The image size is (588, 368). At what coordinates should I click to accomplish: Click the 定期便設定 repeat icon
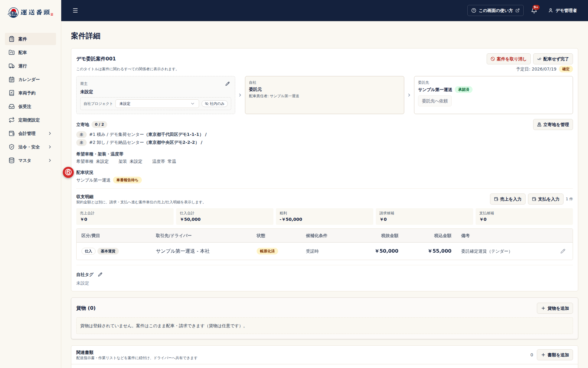pos(12,120)
